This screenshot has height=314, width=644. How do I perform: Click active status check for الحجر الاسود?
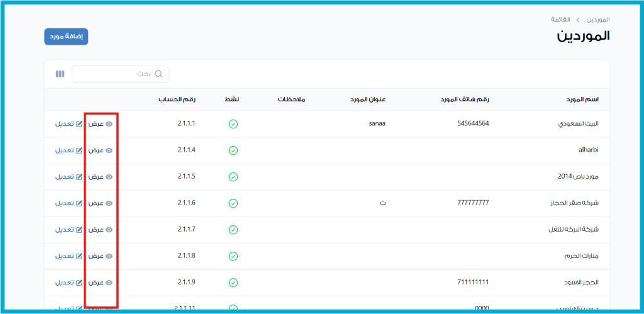[233, 283]
